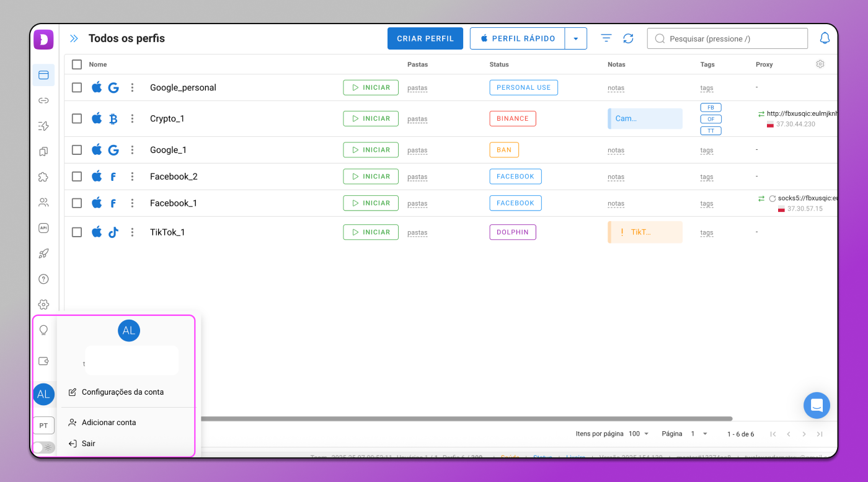
Task: Open the extensions puzzle icon in sidebar
Action: [43, 177]
